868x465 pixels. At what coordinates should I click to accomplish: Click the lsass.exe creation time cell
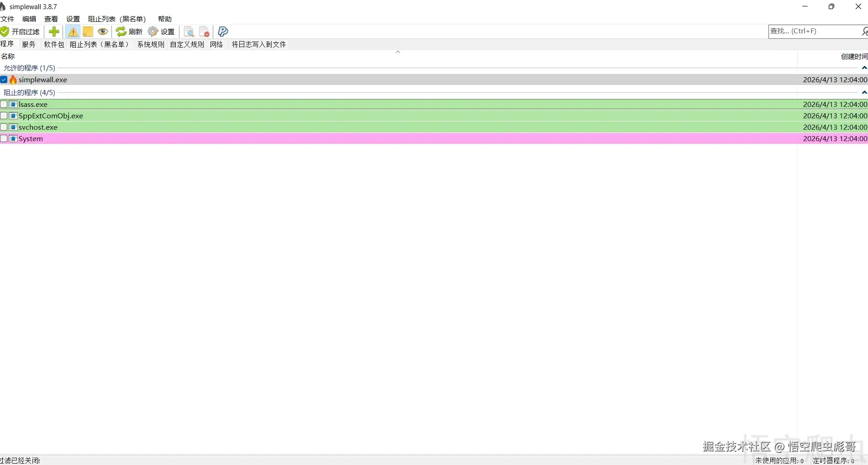pyautogui.click(x=835, y=104)
